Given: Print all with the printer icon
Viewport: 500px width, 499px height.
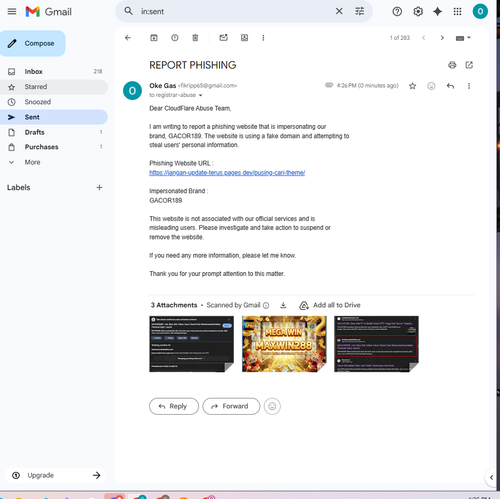Looking at the screenshot, I should coord(452,65).
